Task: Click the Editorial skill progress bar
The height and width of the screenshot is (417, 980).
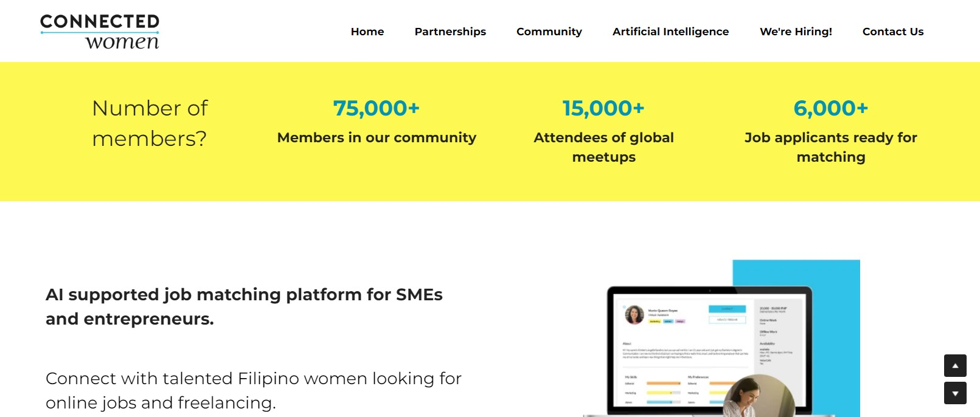Action: pos(664,384)
